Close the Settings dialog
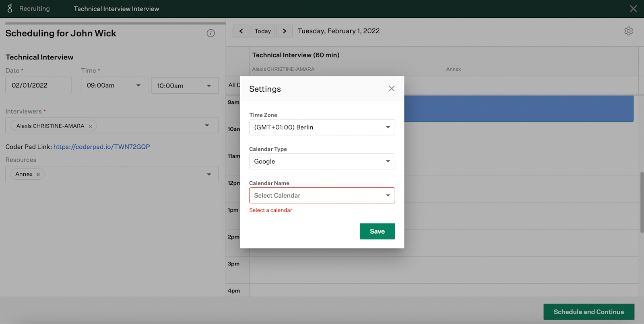Image resolution: width=644 pixels, height=324 pixels. [x=392, y=88]
